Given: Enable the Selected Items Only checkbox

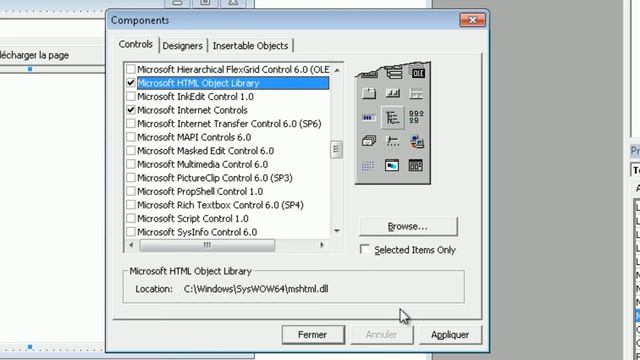Looking at the screenshot, I should (x=365, y=249).
